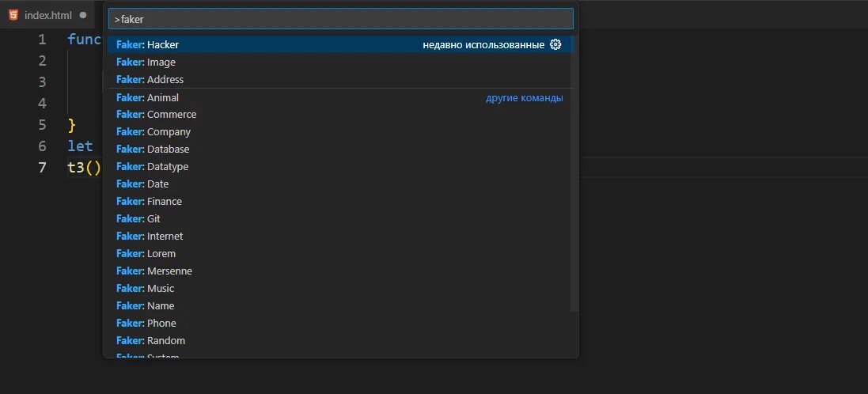Run the Faker: Company command

click(x=341, y=131)
